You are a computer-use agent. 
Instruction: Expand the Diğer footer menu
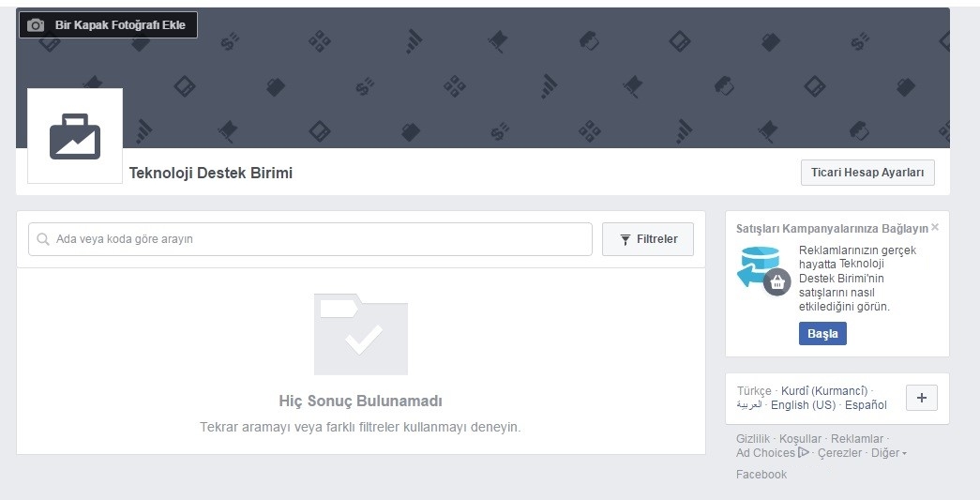pos(889,453)
